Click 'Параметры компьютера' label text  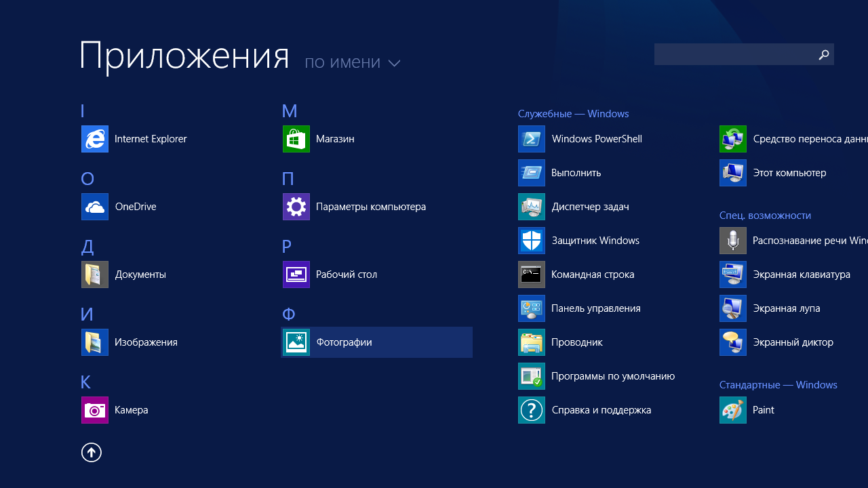pyautogui.click(x=371, y=207)
